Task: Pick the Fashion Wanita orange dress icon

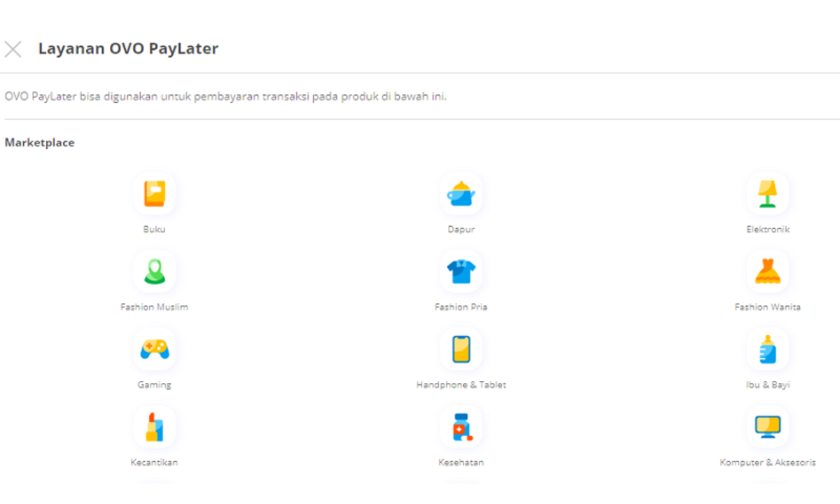Action: coord(767,272)
